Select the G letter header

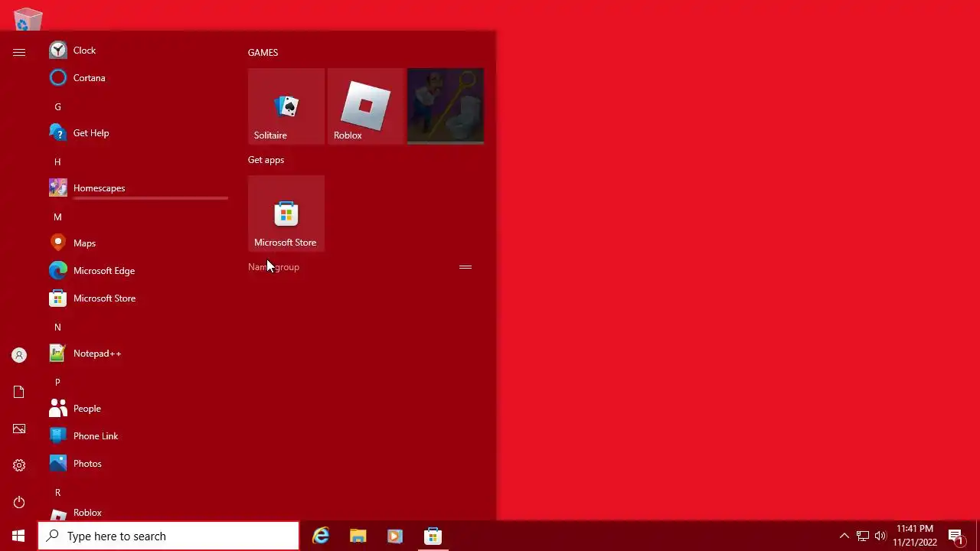point(57,106)
